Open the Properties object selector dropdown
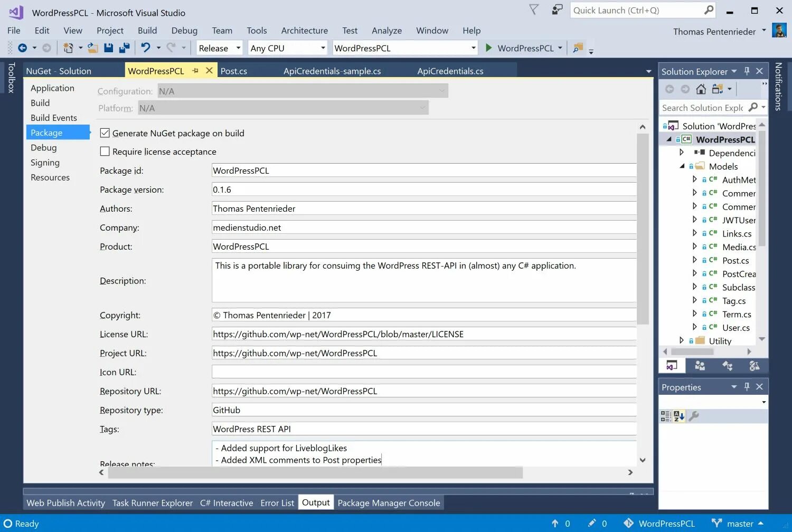The height and width of the screenshot is (532, 792). pyautogui.click(x=763, y=402)
